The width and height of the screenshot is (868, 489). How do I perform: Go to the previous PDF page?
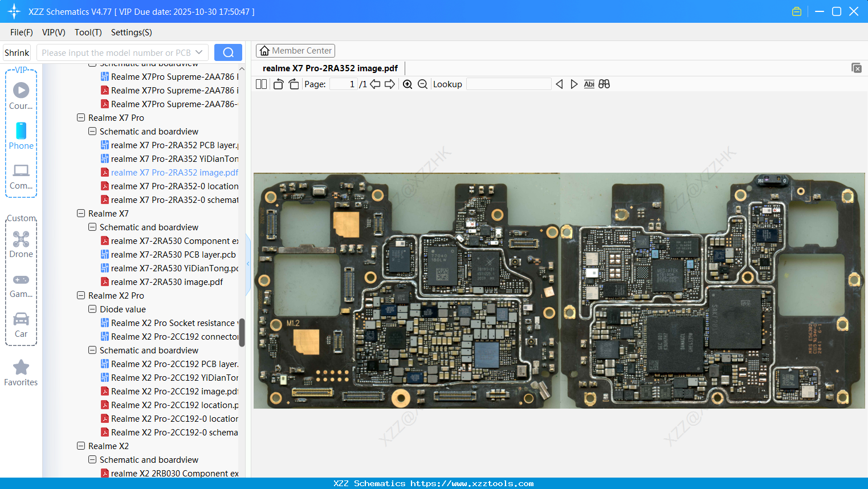[x=375, y=84]
